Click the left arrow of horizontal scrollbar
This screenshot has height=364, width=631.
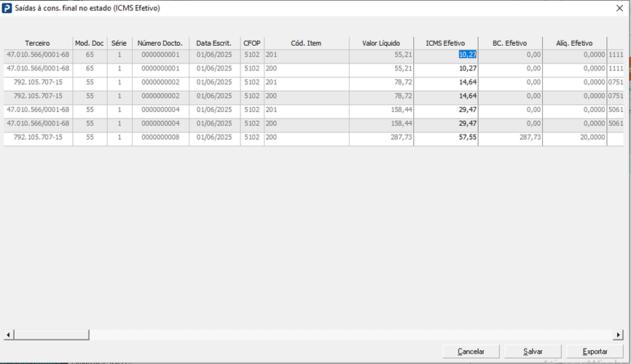click(x=8, y=335)
